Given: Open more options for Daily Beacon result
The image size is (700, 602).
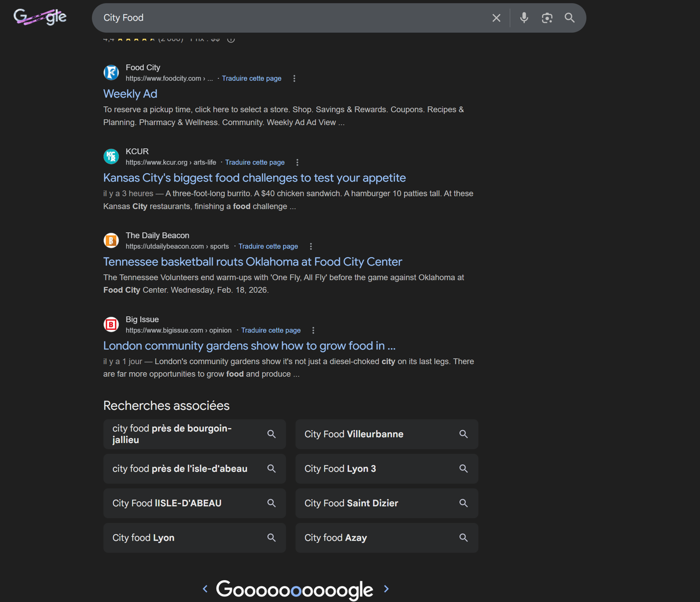Looking at the screenshot, I should (311, 246).
